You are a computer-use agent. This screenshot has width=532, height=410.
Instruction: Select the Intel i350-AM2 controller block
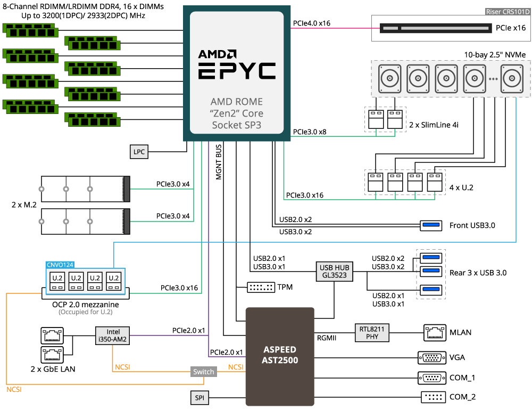pos(112,335)
